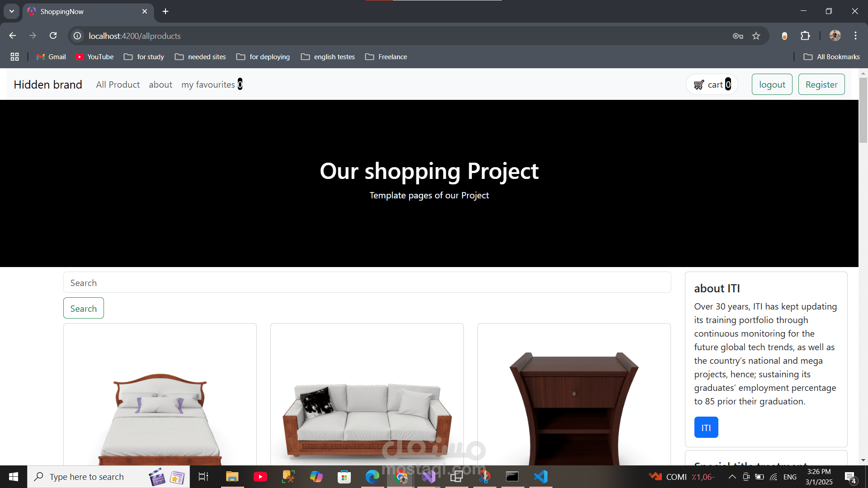Close the ShoppingNow tab
Image resolution: width=868 pixels, height=488 pixels.
click(145, 11)
